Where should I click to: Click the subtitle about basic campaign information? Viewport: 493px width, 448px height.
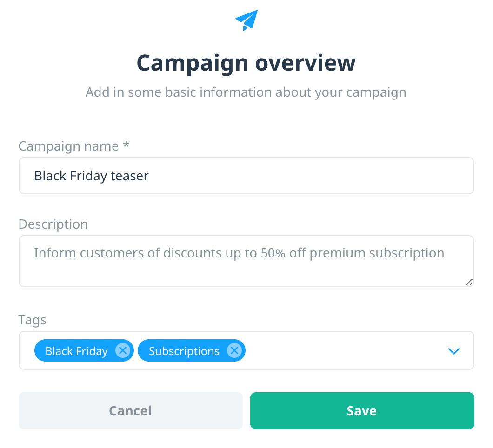pos(246,92)
